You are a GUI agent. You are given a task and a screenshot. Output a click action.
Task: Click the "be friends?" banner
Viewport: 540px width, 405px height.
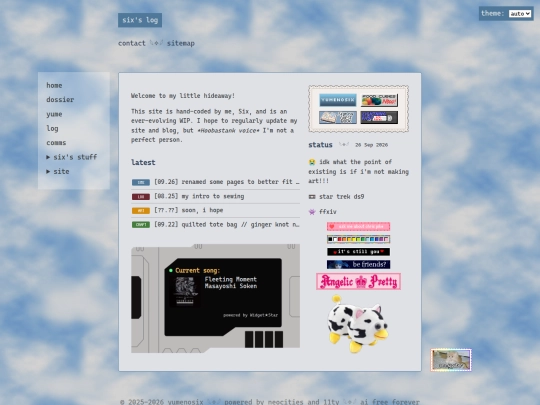tap(359, 264)
